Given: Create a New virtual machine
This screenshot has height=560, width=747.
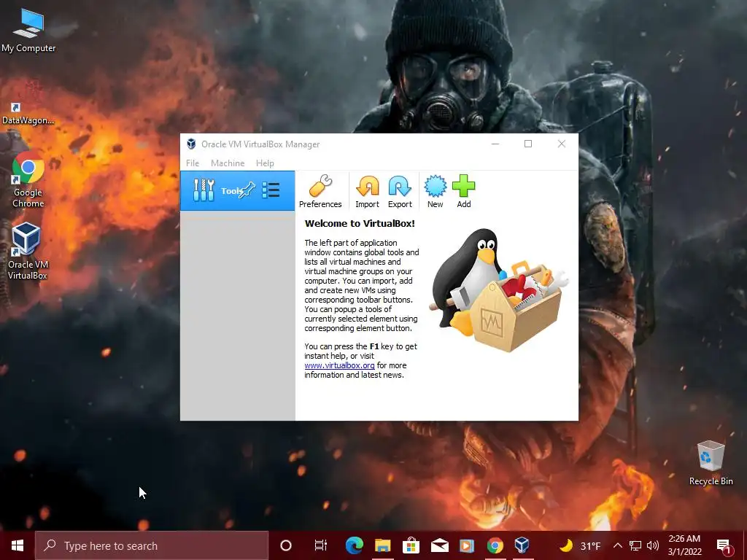Looking at the screenshot, I should [x=436, y=192].
